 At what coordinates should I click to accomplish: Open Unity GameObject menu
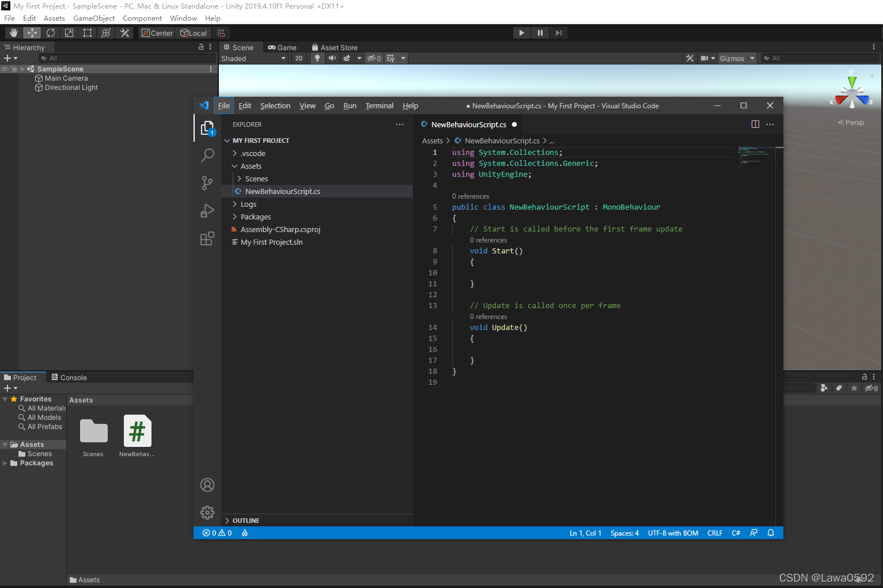click(94, 18)
